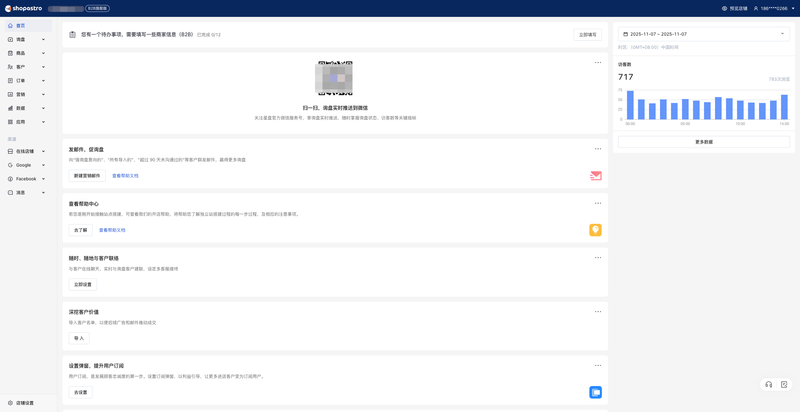Click the visitor count 717
Screen dimensions: 800x412
pyautogui.click(x=626, y=77)
